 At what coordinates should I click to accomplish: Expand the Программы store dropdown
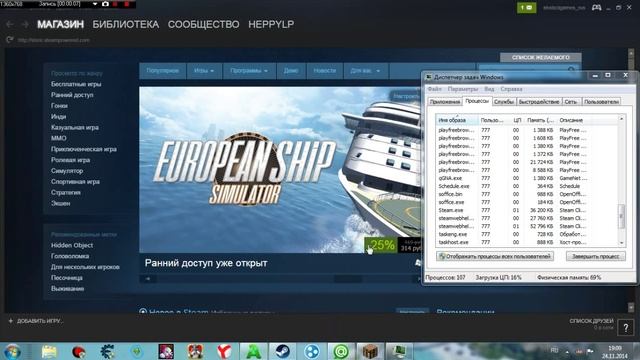tap(249, 71)
